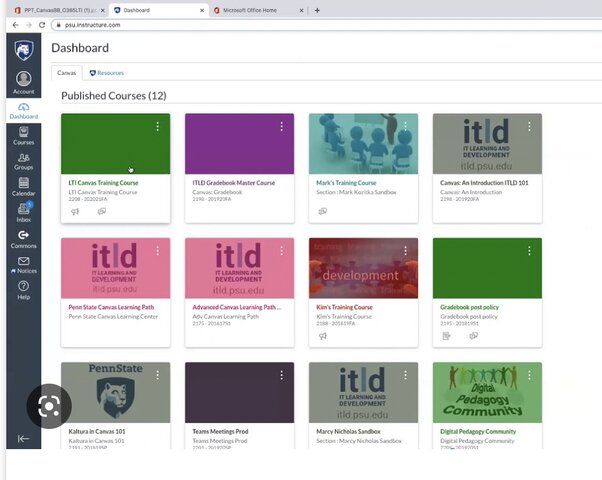
Task: Open the Account menu in sidebar
Action: point(23,83)
